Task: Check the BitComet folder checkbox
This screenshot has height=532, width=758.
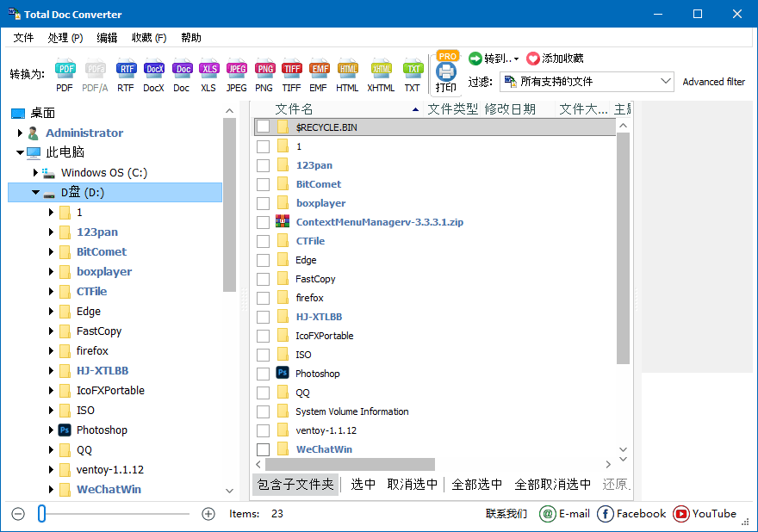Action: (263, 184)
